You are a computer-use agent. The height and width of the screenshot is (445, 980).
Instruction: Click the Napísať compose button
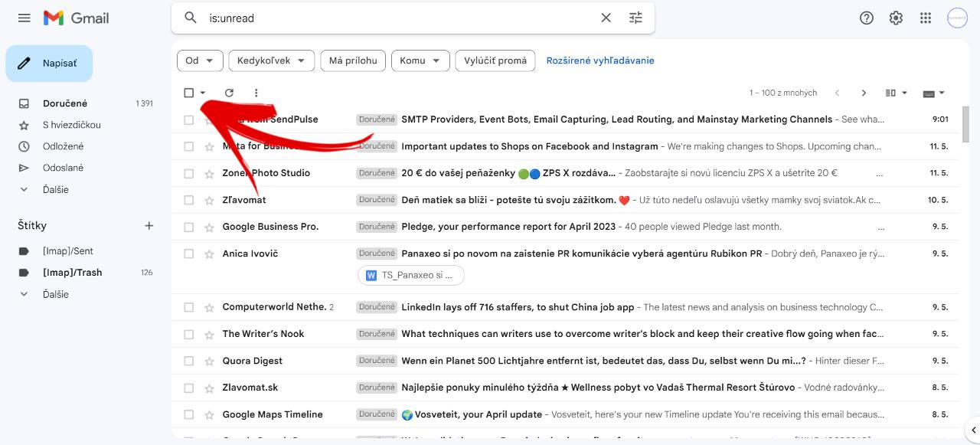[49, 64]
